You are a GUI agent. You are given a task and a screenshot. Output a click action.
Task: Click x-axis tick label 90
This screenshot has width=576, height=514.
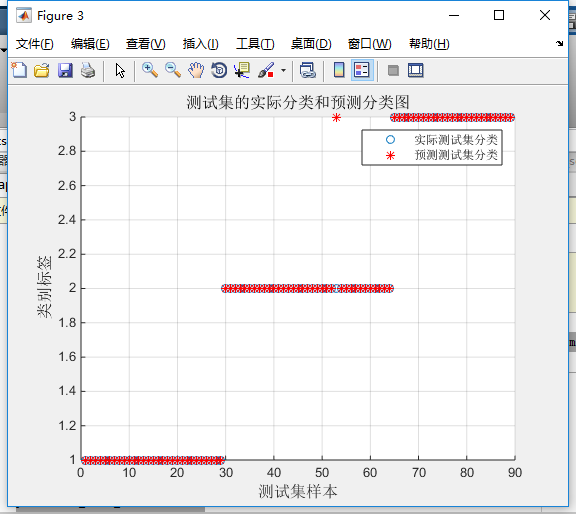tap(515, 472)
